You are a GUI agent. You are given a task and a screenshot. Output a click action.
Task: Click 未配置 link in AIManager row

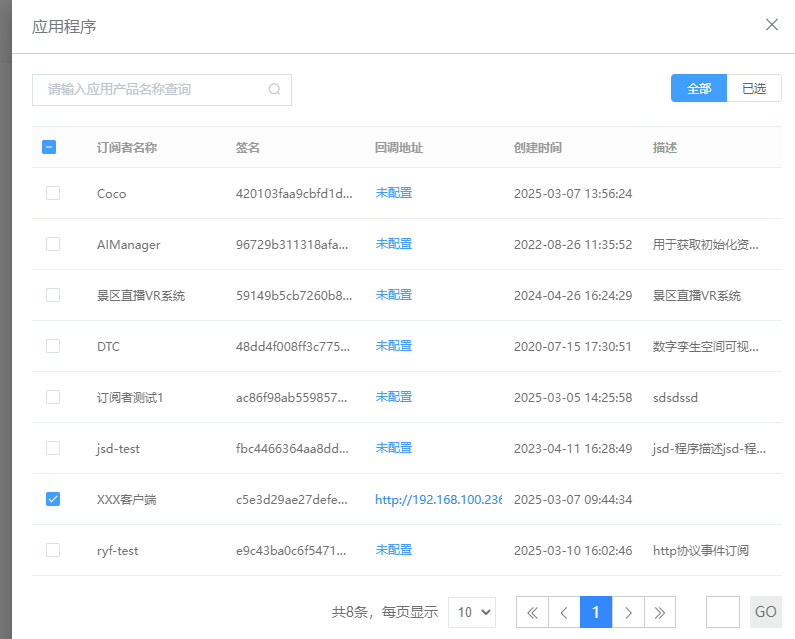tap(393, 244)
